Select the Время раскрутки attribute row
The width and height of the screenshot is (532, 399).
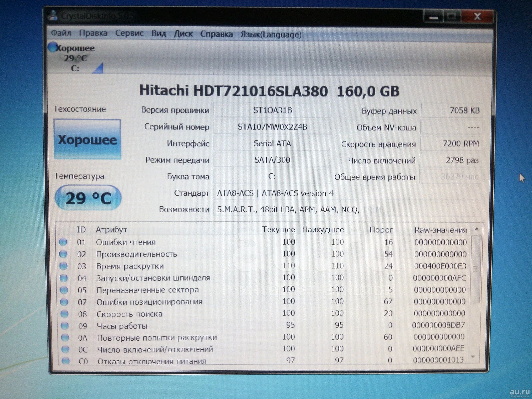pos(263,266)
